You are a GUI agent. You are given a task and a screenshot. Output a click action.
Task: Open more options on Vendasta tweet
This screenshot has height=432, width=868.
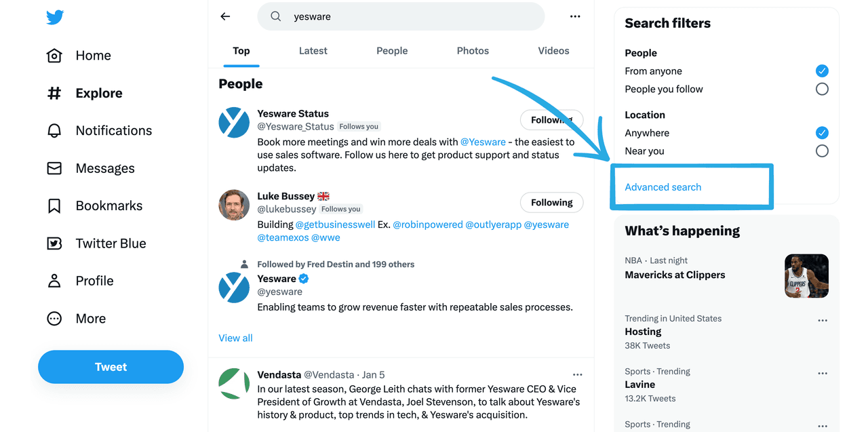[x=577, y=374]
